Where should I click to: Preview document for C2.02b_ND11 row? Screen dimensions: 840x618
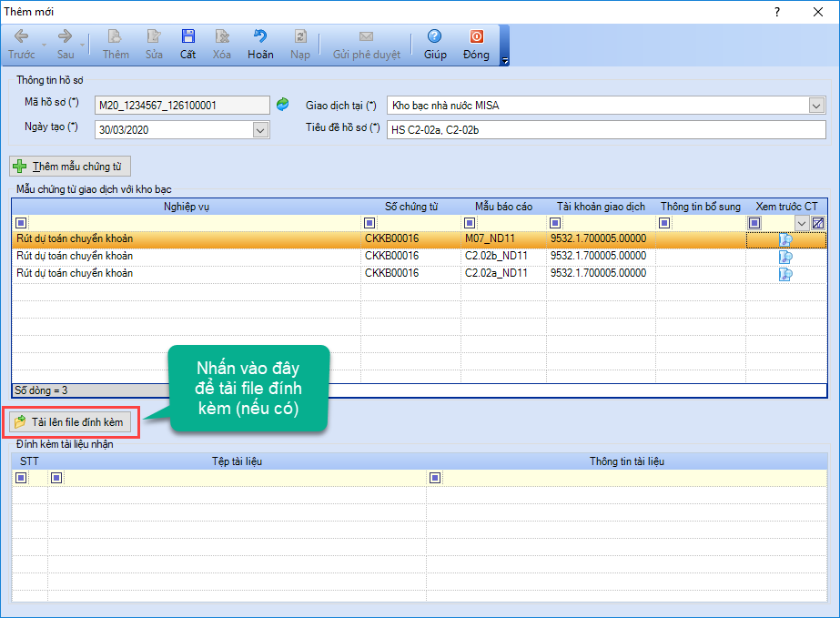pyautogui.click(x=785, y=258)
